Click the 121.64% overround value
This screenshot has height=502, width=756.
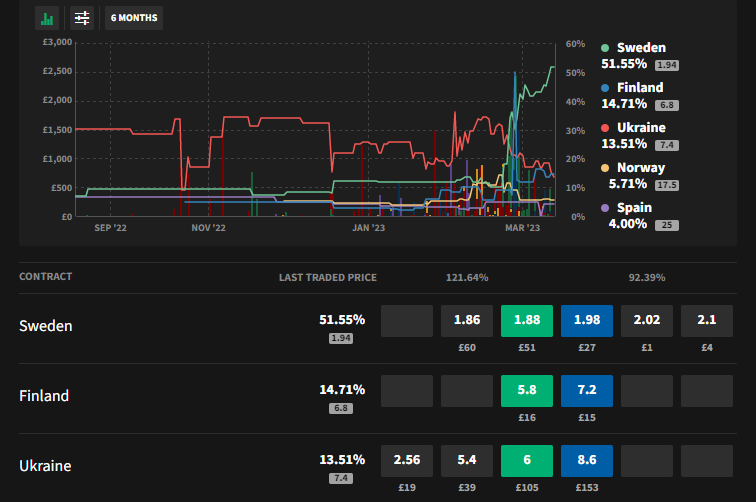[467, 278]
